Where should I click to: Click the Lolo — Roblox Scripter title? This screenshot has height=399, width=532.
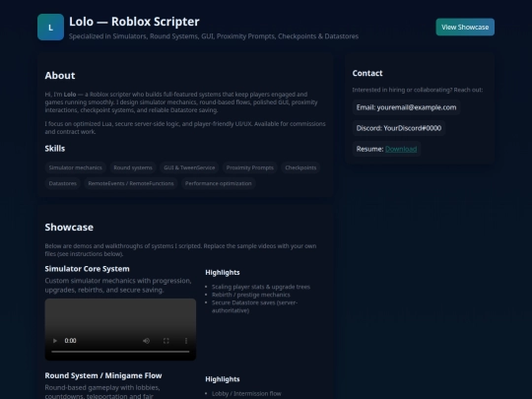point(134,22)
